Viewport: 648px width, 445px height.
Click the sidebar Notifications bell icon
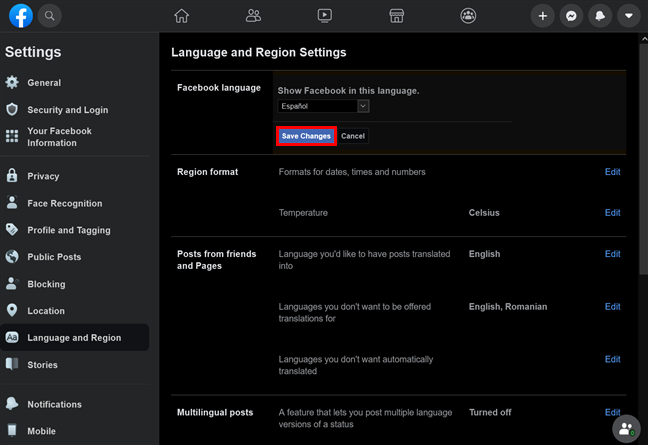(x=12, y=404)
